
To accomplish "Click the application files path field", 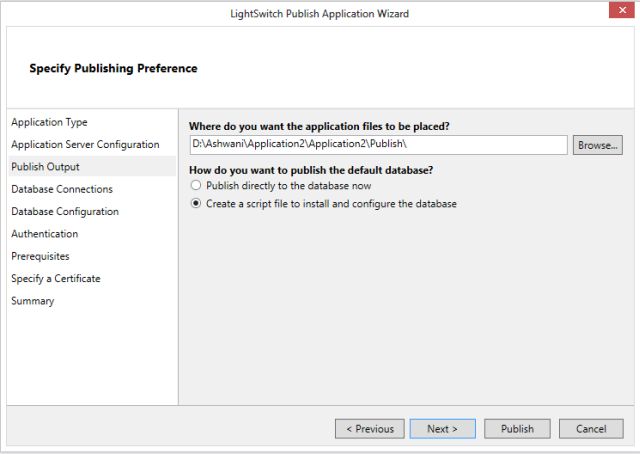I will pos(378,145).
